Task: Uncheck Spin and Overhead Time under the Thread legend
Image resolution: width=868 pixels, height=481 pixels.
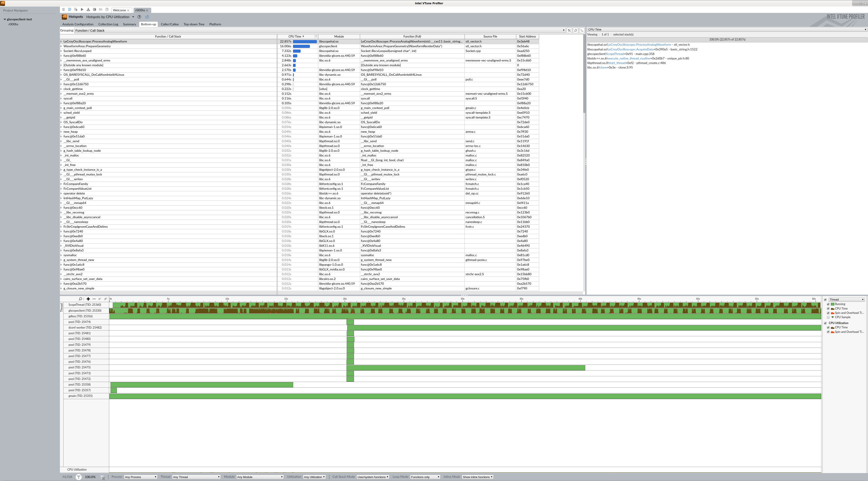Action: 828,313
